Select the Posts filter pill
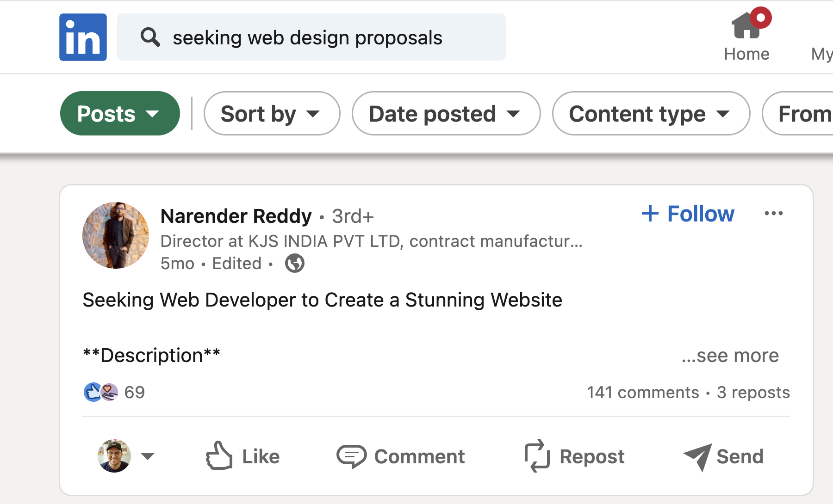The image size is (833, 504). coord(119,113)
